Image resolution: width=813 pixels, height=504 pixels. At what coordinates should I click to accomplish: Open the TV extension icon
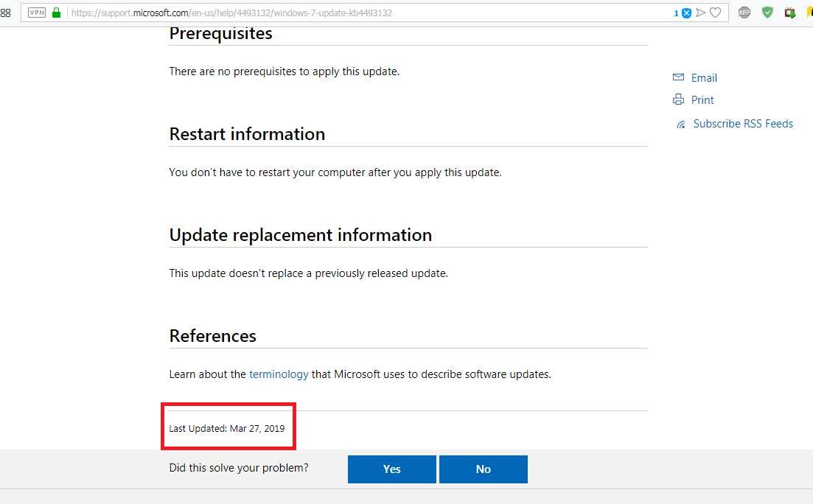pos(790,13)
